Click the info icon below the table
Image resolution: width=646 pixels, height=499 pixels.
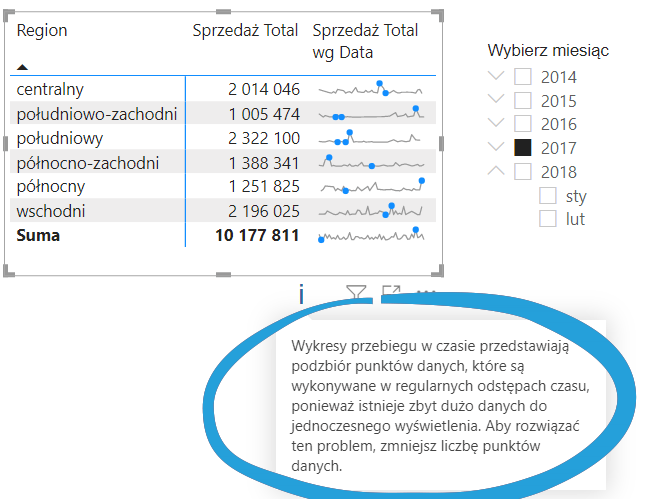point(301,294)
